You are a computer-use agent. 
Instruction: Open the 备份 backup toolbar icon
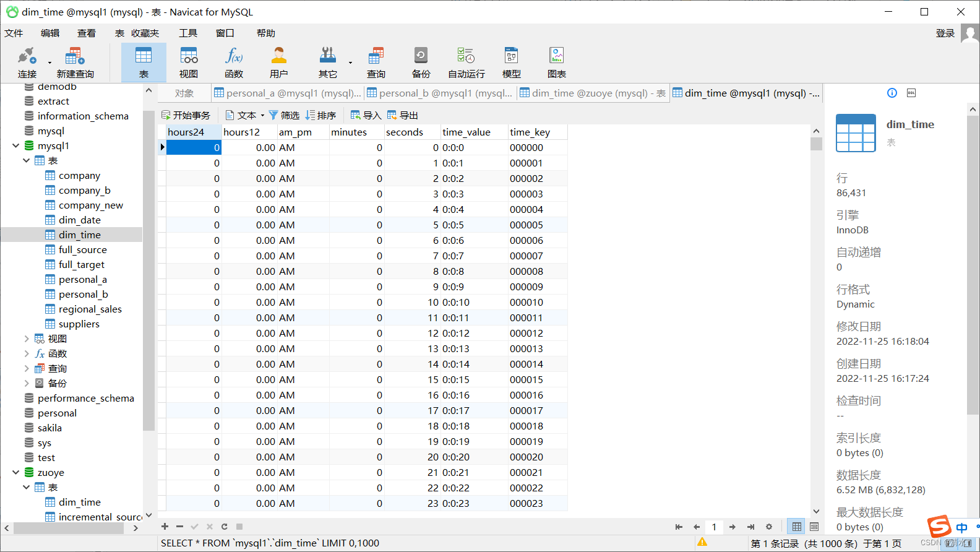pyautogui.click(x=421, y=63)
